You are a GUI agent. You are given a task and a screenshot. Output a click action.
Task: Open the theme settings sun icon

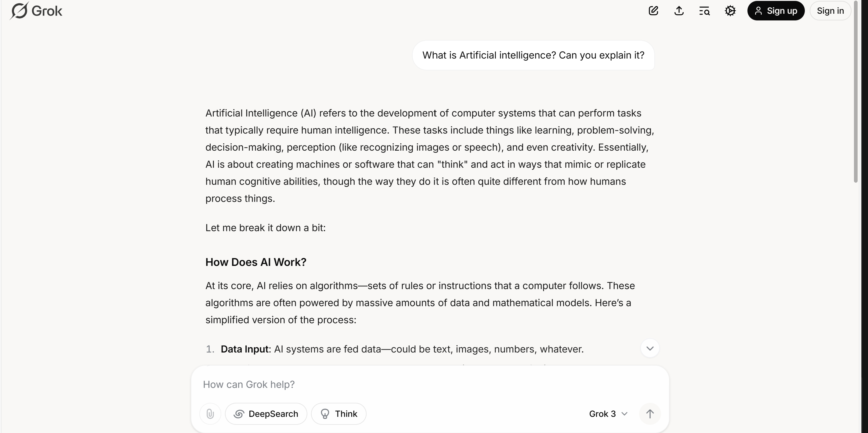(x=730, y=11)
